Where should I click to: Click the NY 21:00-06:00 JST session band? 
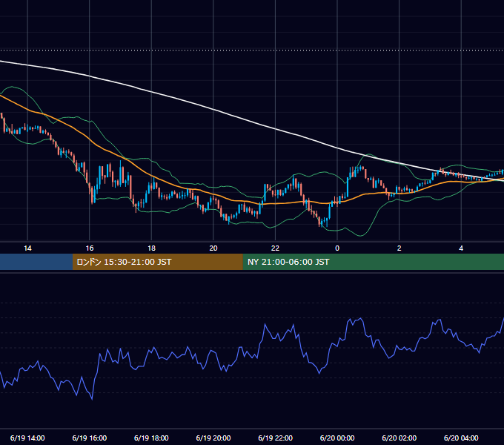(373, 262)
